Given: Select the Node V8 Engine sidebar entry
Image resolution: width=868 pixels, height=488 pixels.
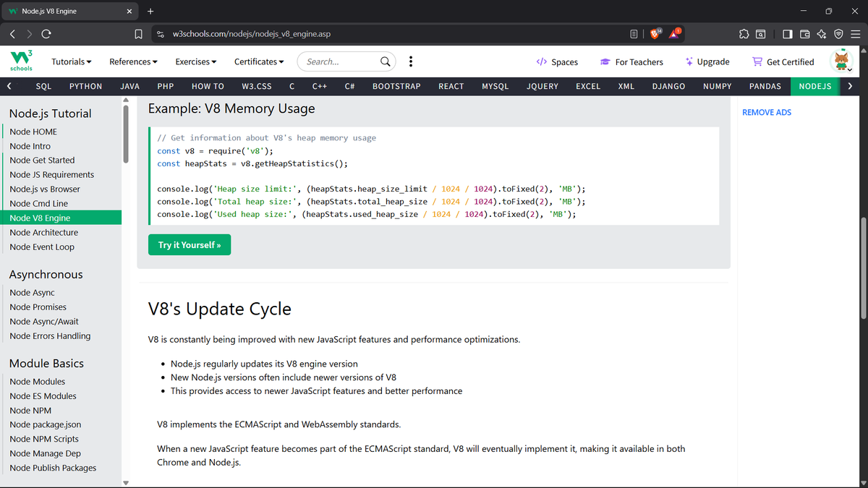Looking at the screenshot, I should 61,218.
